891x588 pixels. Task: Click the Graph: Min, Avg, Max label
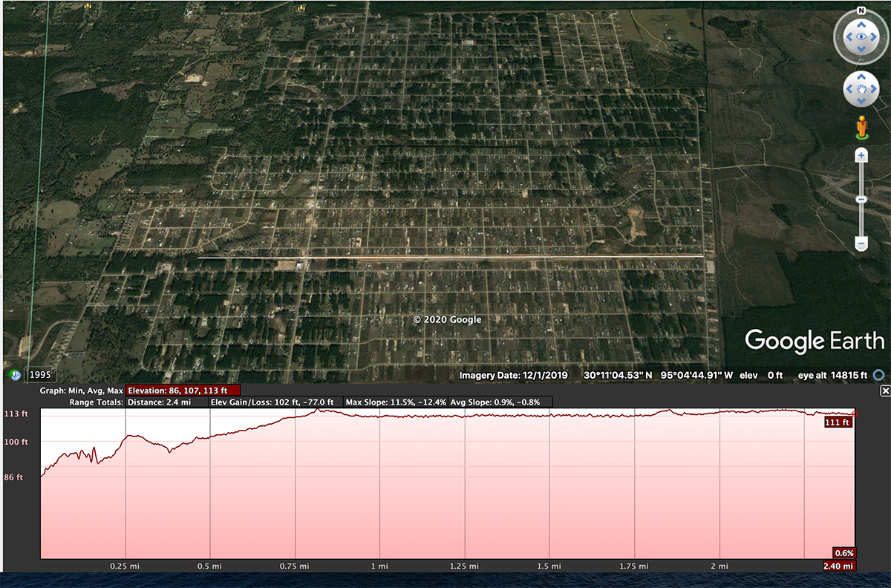click(x=82, y=391)
